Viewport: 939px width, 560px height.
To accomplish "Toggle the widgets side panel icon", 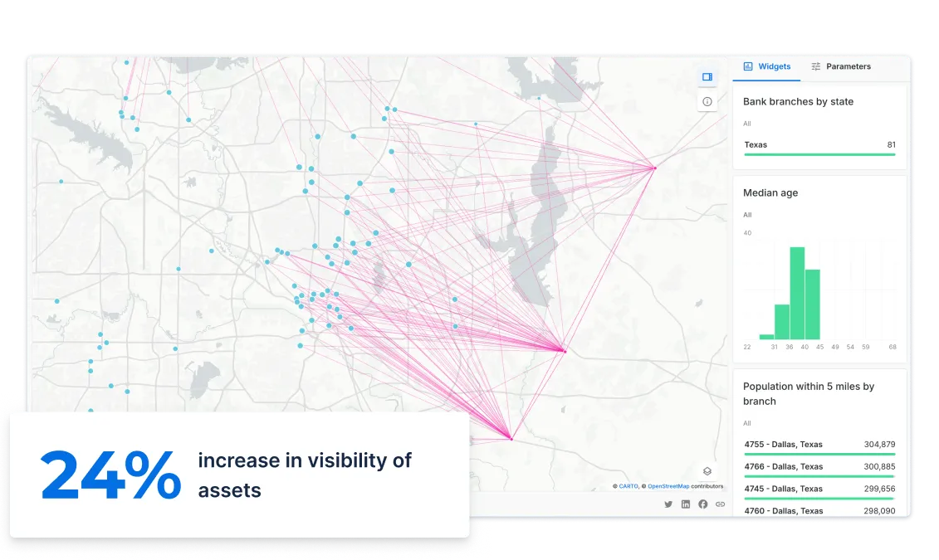I will [707, 77].
